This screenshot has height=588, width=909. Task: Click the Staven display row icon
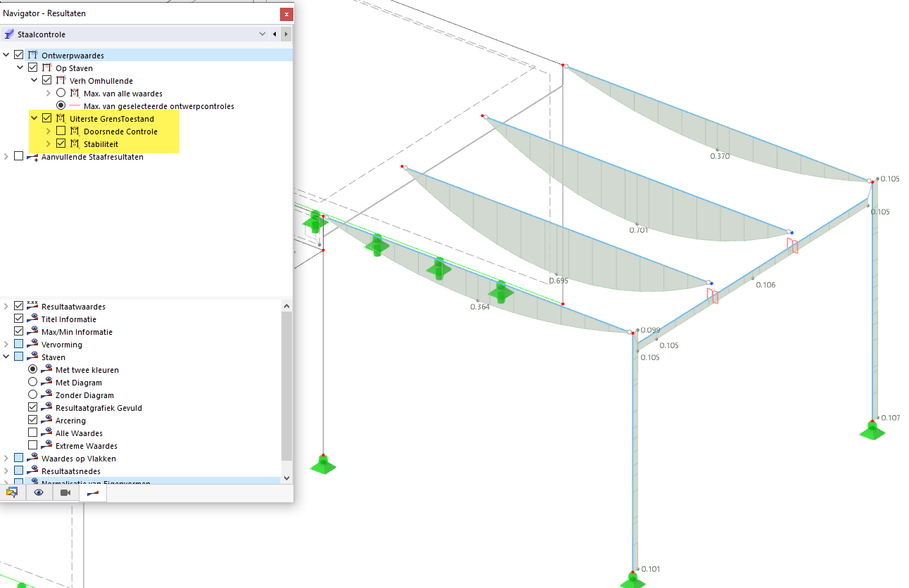[33, 357]
